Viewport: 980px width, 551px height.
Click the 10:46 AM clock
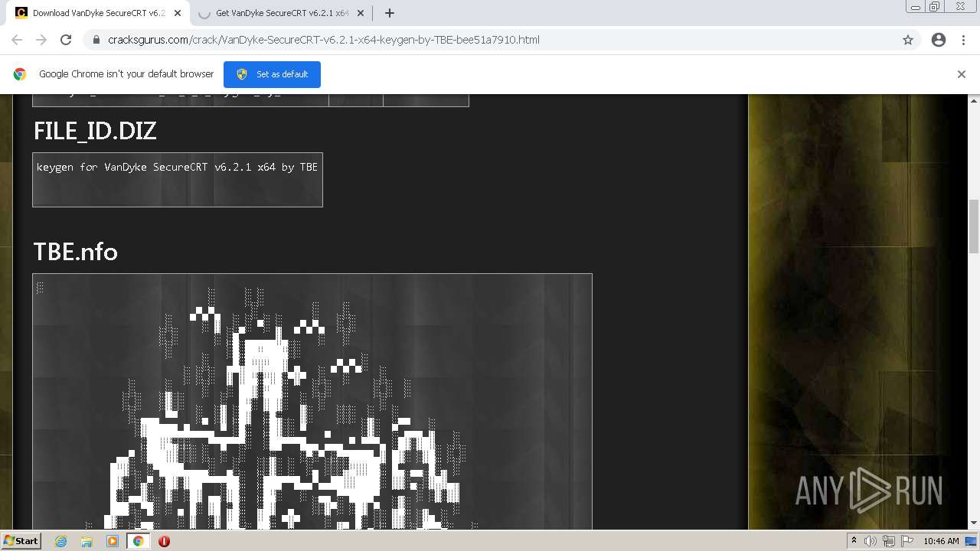click(941, 541)
